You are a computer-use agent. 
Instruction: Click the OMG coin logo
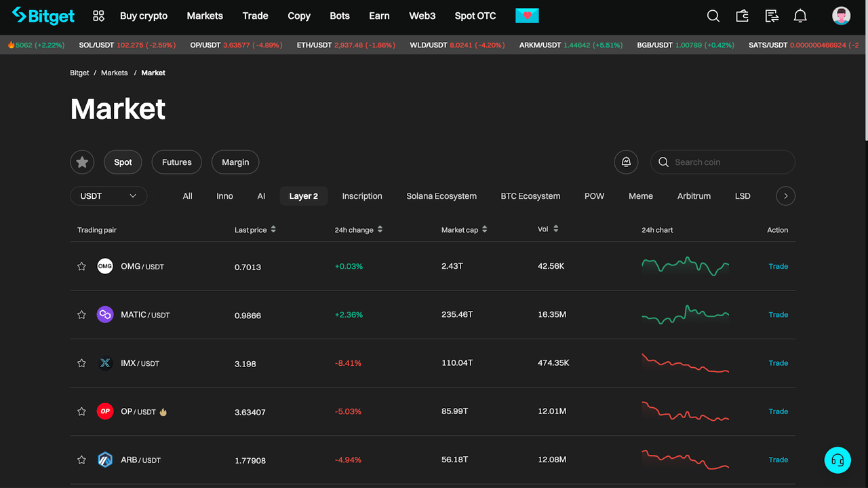pos(104,266)
